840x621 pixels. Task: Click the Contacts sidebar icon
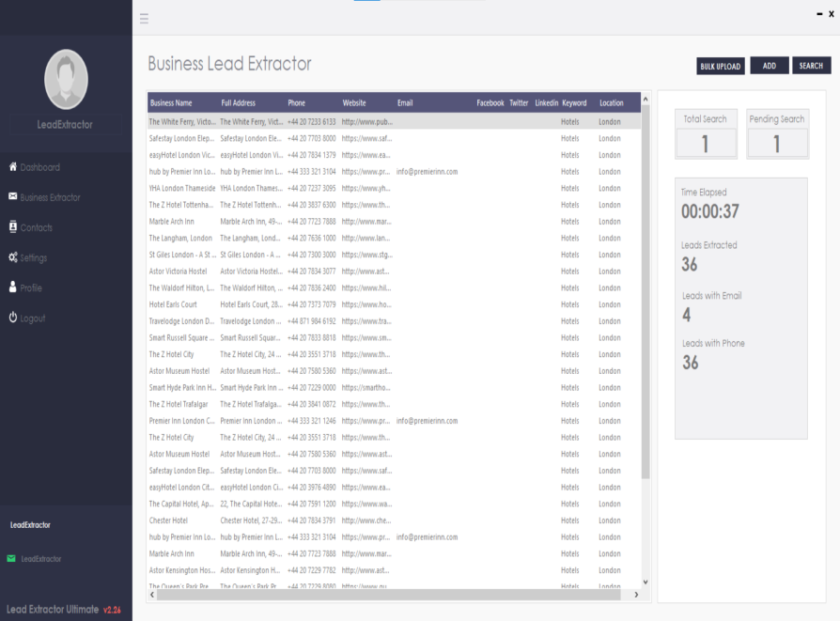click(x=13, y=227)
